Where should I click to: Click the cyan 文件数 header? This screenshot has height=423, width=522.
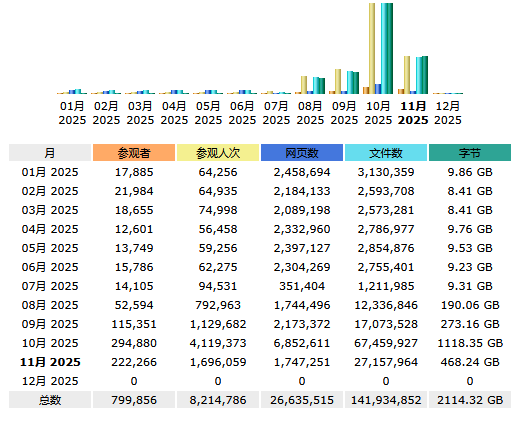coord(386,153)
